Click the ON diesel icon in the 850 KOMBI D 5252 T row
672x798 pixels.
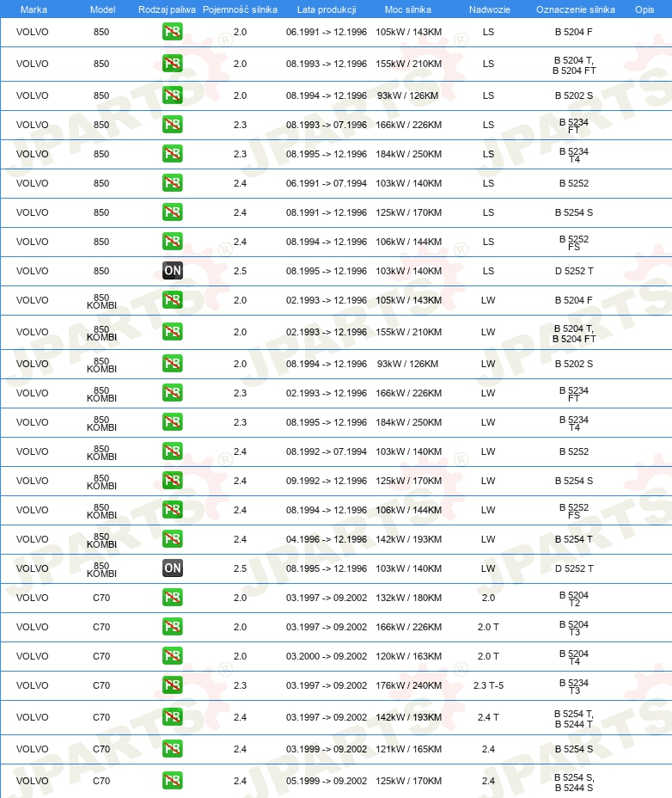[x=173, y=568]
